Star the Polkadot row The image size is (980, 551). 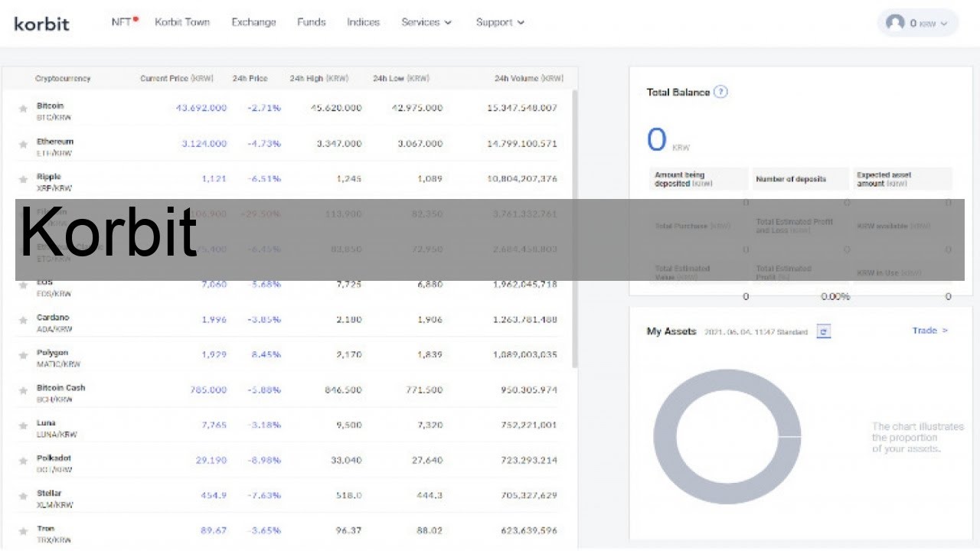tap(23, 461)
